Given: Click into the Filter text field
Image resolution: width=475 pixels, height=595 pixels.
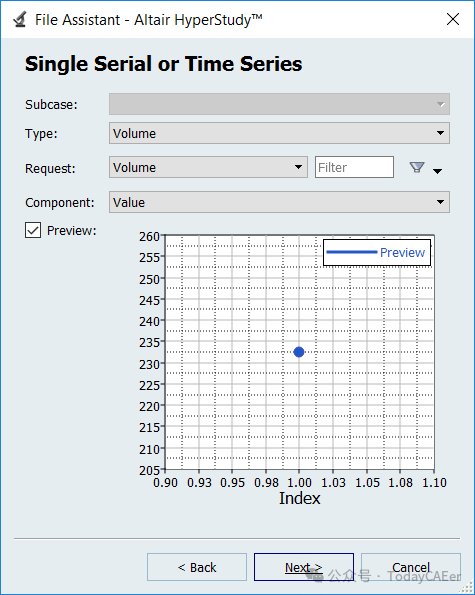Looking at the screenshot, I should [354, 167].
